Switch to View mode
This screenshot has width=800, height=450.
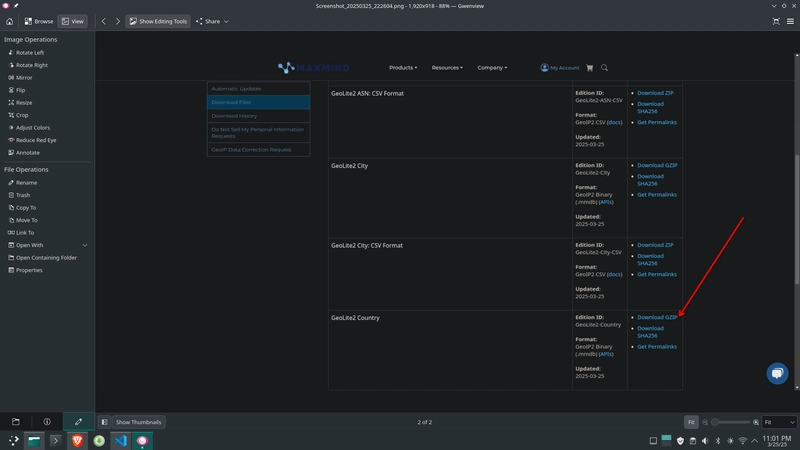(x=72, y=21)
